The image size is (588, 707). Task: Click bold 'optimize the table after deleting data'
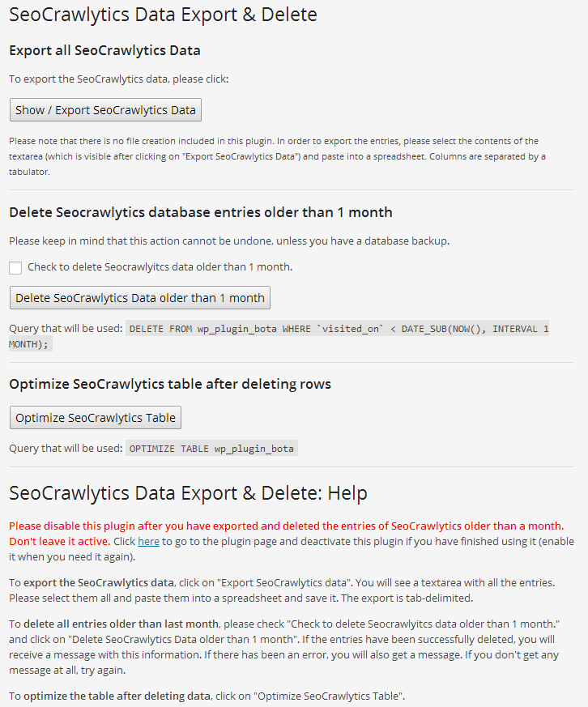[x=117, y=696]
